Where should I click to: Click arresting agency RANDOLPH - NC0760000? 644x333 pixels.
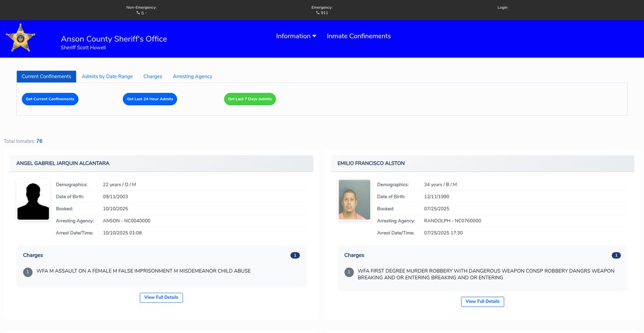452,221
